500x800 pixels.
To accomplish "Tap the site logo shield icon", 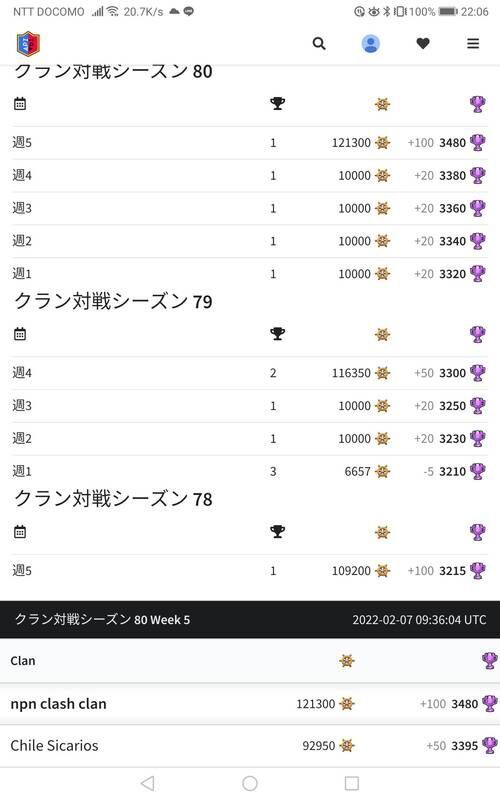I will pos(28,44).
